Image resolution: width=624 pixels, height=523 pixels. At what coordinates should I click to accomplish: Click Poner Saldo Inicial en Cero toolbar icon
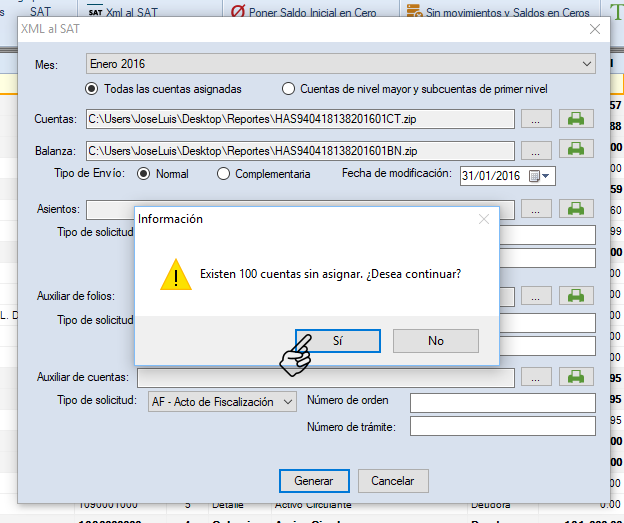click(239, 12)
